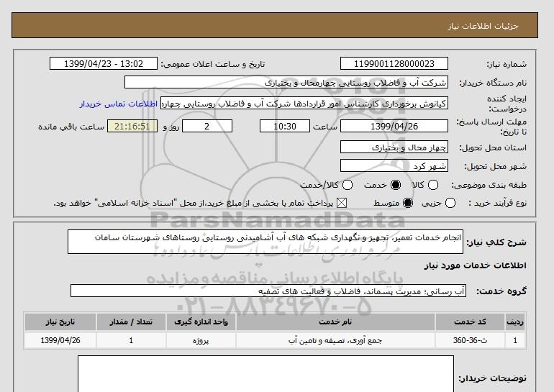The image size is (554, 392).
Task: Choose the جزیی purchase type radio
Action: pos(450,203)
